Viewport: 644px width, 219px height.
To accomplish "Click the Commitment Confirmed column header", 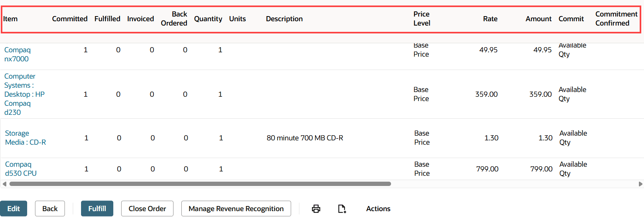I will [x=616, y=18].
